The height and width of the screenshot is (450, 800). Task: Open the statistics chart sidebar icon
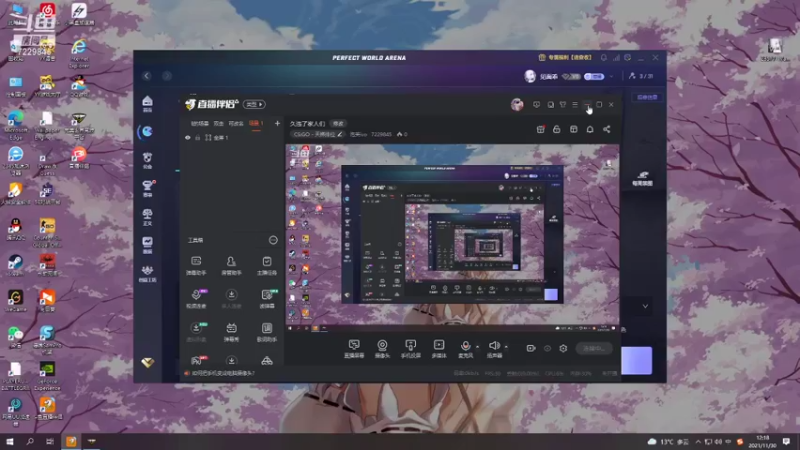(147, 244)
